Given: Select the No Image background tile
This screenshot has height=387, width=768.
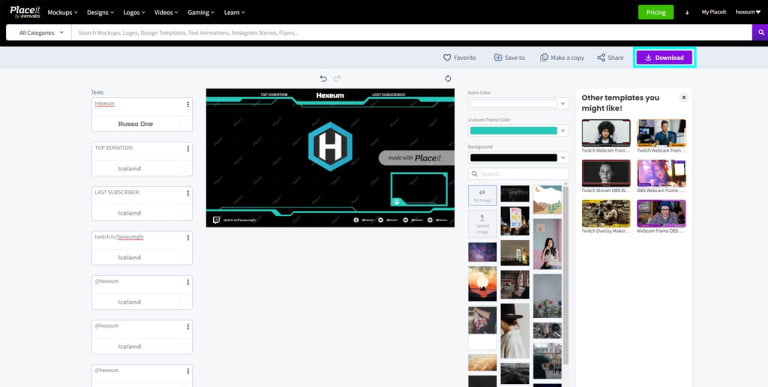Looking at the screenshot, I should [x=482, y=195].
